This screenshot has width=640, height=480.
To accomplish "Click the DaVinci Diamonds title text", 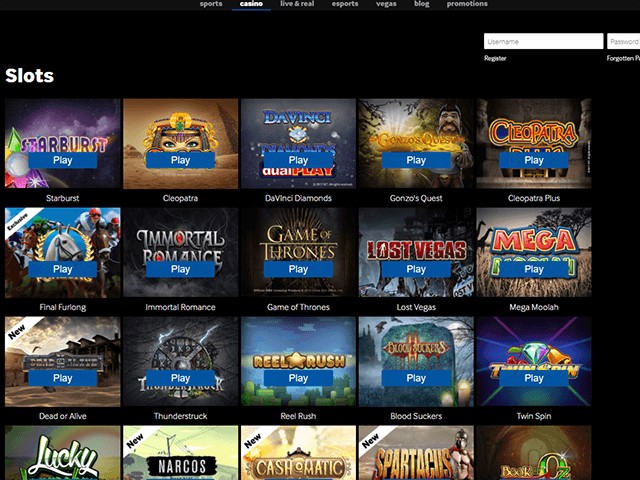I will pyautogui.click(x=298, y=198).
